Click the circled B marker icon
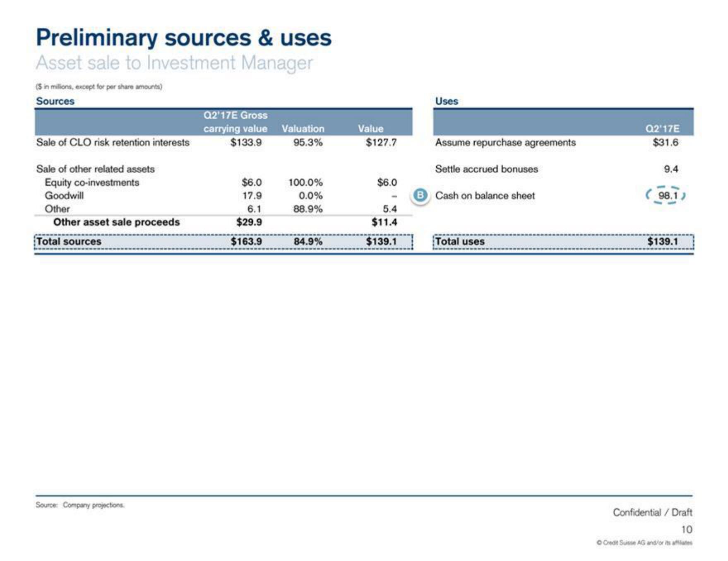 click(x=420, y=195)
